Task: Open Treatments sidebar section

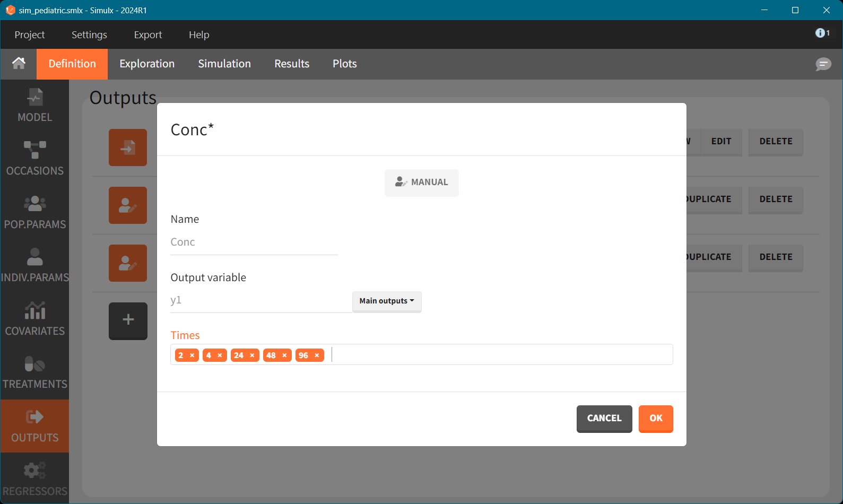Action: [x=35, y=372]
